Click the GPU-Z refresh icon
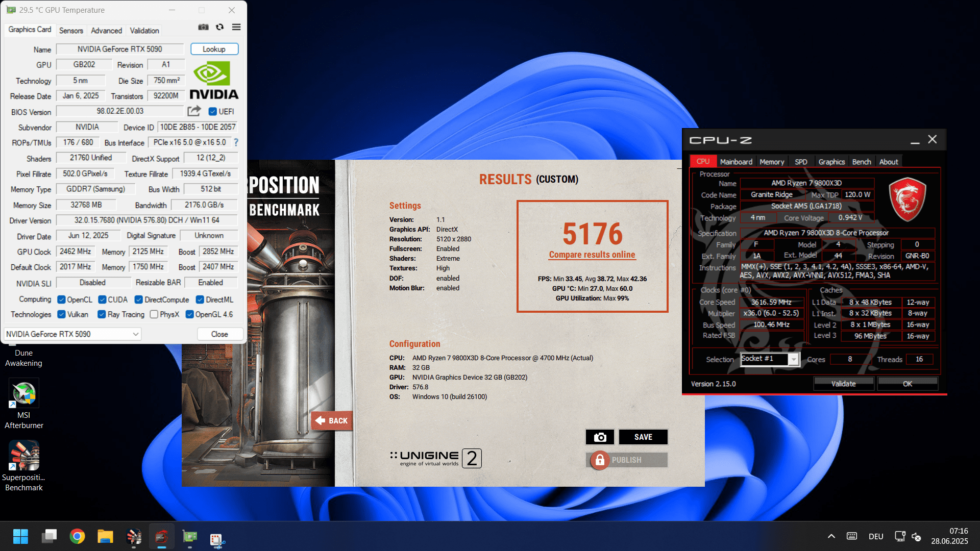The image size is (980, 551). (x=220, y=27)
